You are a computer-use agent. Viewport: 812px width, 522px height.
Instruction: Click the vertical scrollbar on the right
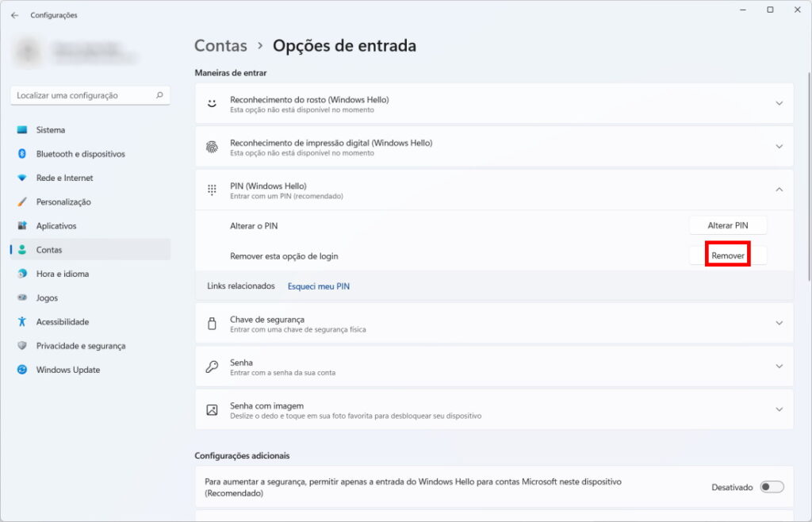coord(808,176)
